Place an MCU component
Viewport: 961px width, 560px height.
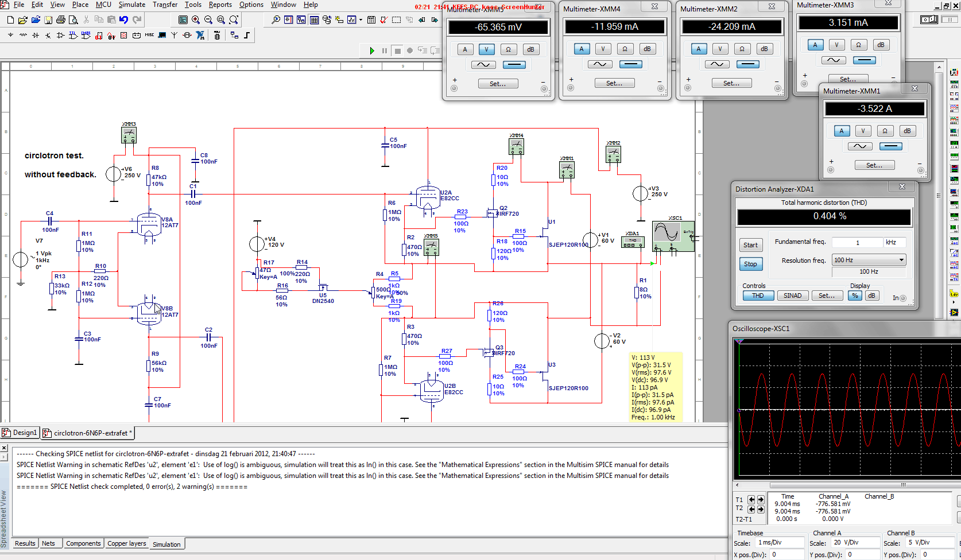click(x=217, y=35)
